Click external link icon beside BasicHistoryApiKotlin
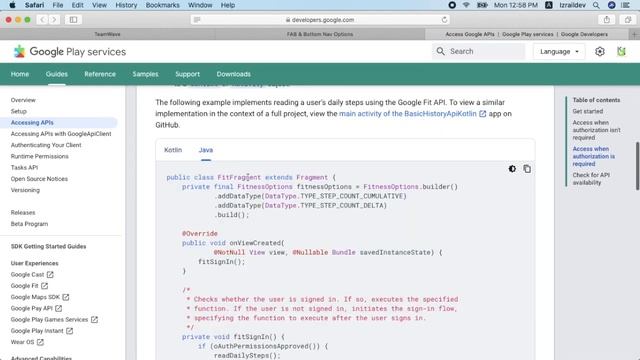The width and height of the screenshot is (640, 360). click(482, 114)
